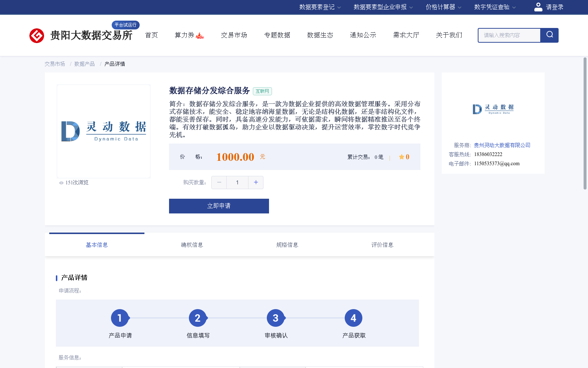
Task: Click the page vertical scrollbar
Action: [585, 124]
